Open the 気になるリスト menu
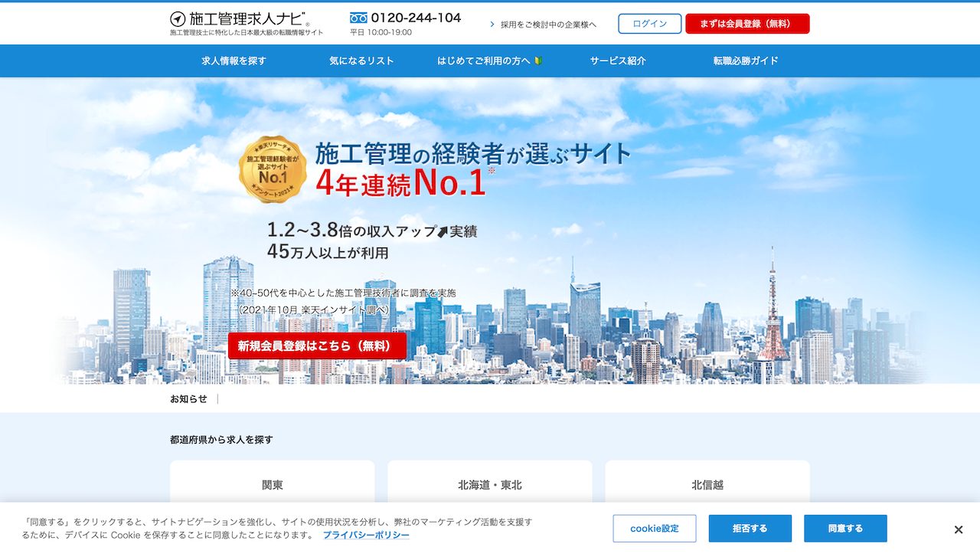Viewport: 980px width, 557px height. click(x=361, y=61)
